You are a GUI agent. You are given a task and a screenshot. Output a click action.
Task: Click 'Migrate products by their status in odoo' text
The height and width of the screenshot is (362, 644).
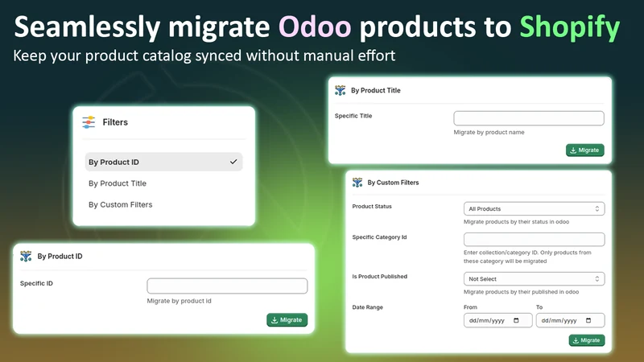(x=516, y=222)
